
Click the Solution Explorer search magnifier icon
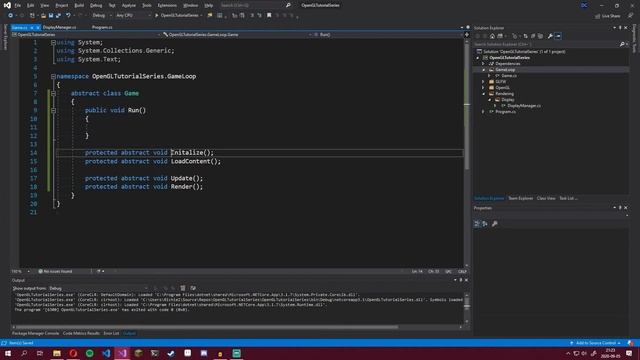coord(622,44)
